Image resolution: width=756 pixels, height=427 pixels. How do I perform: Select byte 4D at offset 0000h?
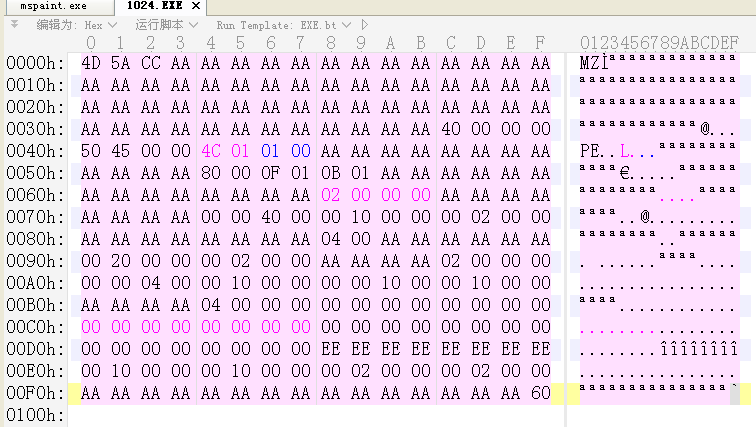pos(91,63)
